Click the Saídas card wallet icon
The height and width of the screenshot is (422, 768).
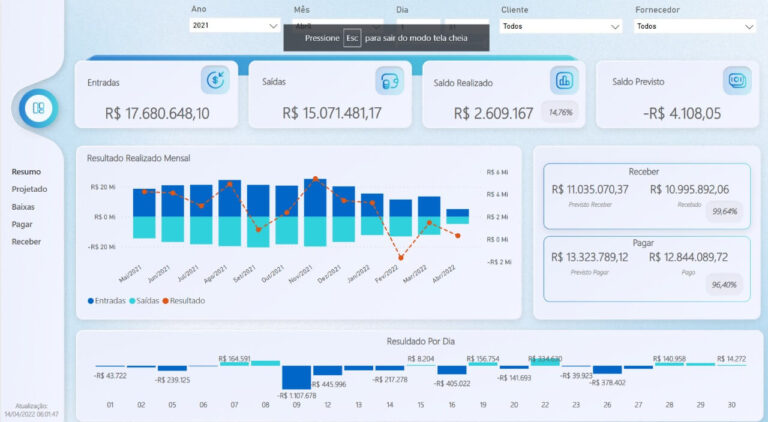[389, 80]
